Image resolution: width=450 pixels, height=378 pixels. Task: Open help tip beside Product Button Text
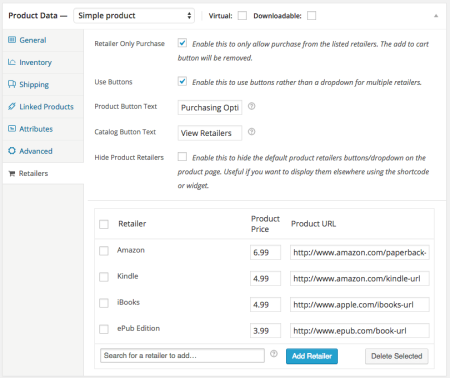click(x=252, y=106)
